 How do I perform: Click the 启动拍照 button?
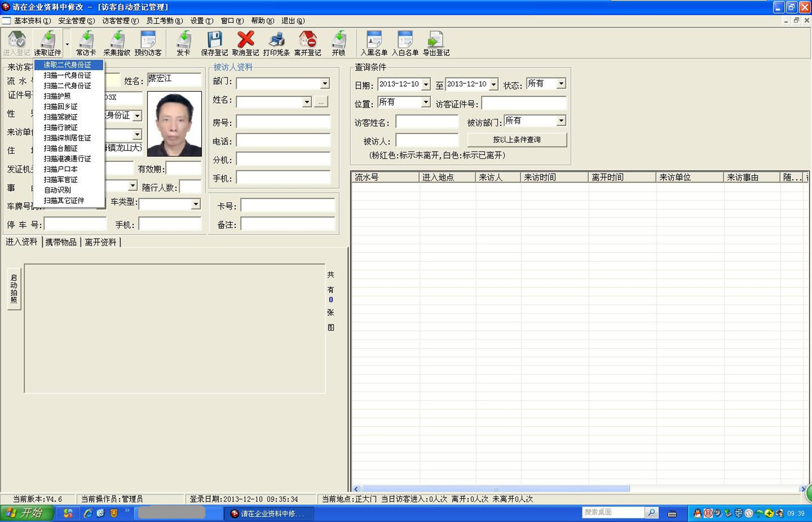click(14, 289)
